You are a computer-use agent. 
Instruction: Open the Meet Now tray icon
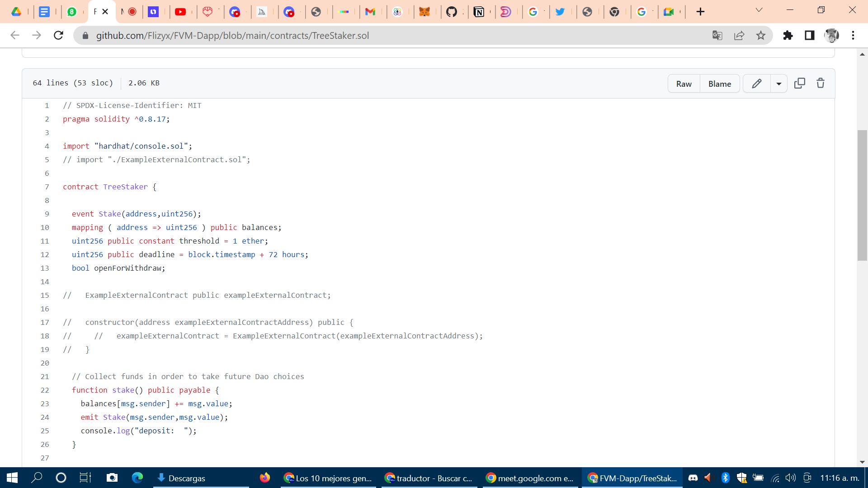(x=807, y=478)
